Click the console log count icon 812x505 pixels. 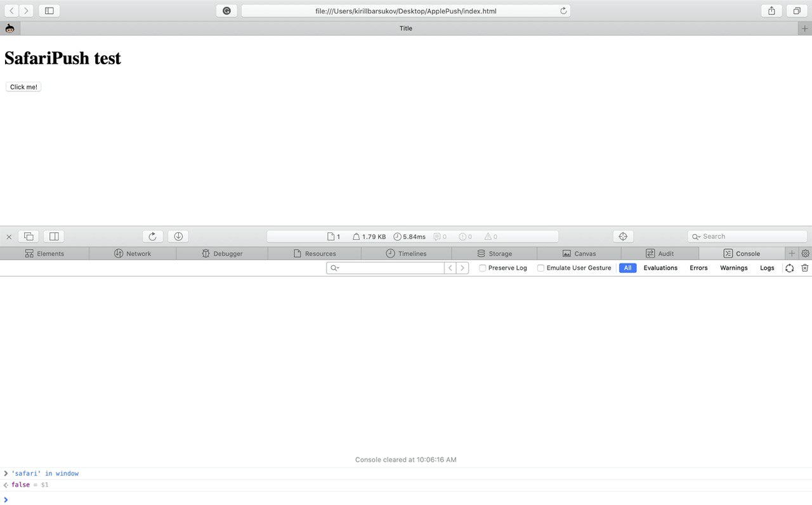(440, 237)
